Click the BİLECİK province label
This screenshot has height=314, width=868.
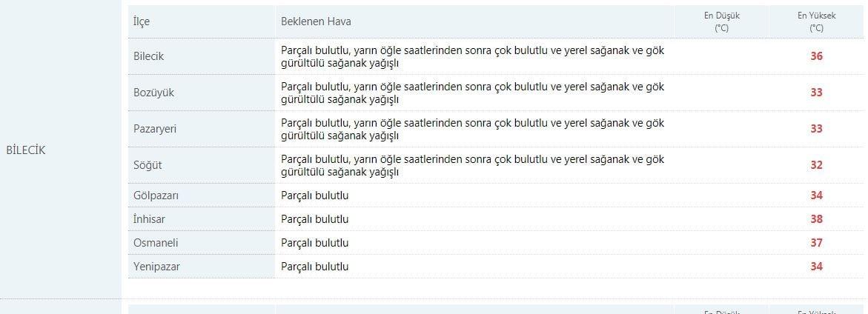[x=25, y=150]
